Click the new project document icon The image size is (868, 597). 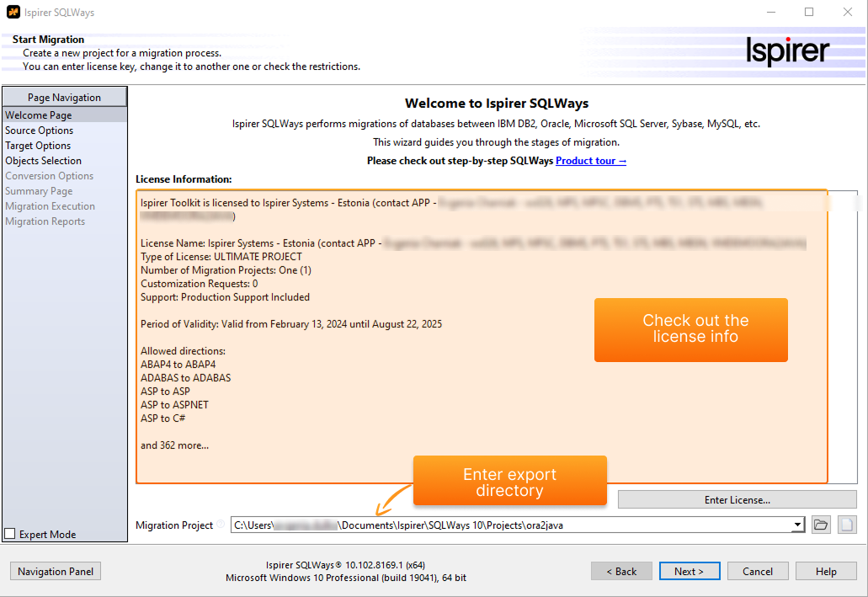point(845,524)
